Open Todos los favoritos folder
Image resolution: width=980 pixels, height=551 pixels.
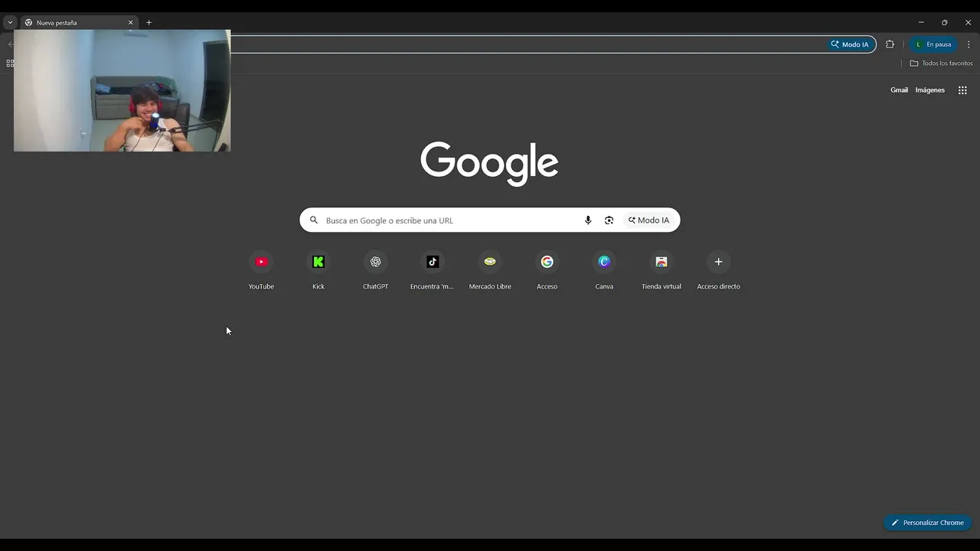(x=941, y=64)
